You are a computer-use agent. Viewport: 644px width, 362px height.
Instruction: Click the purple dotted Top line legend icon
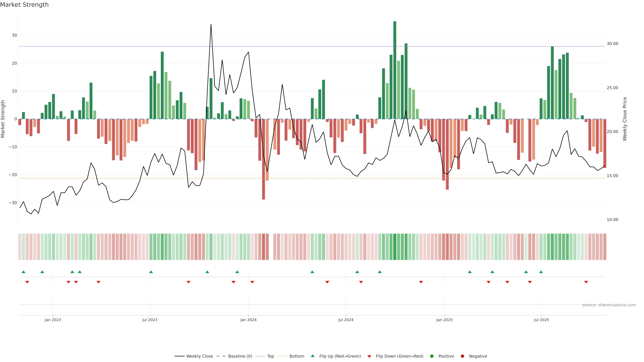click(x=260, y=356)
